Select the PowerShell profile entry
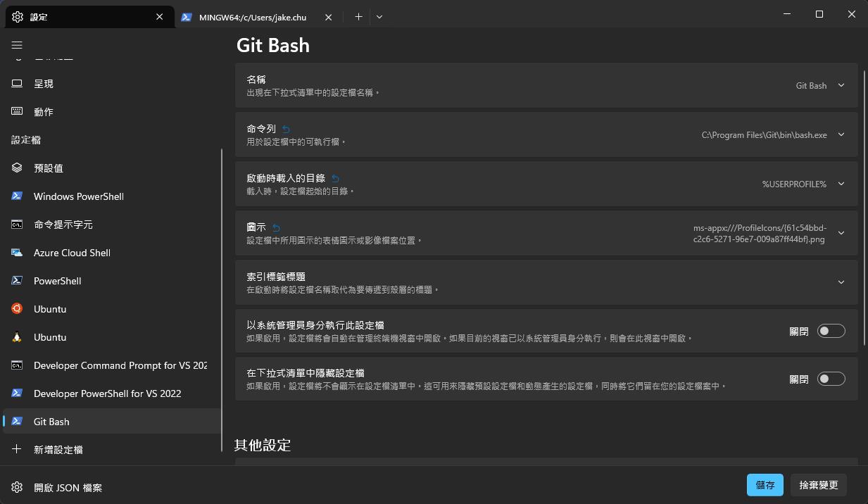 point(112,280)
